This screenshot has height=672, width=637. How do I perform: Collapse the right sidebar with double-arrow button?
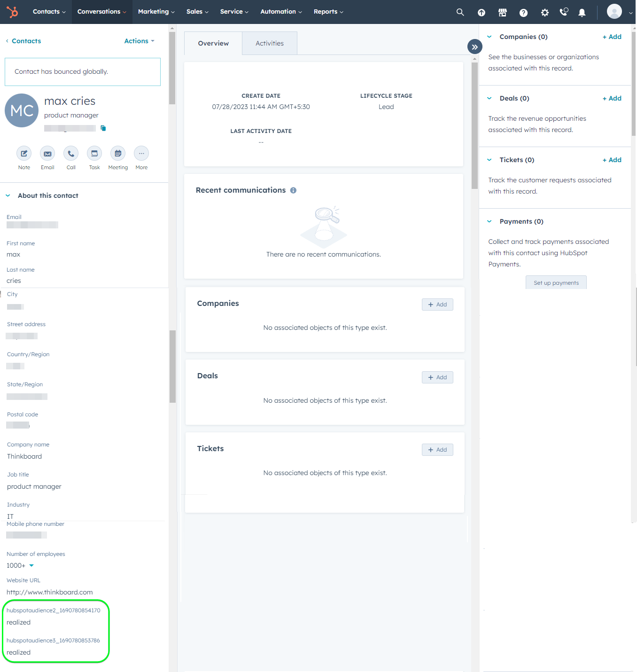pyautogui.click(x=475, y=47)
